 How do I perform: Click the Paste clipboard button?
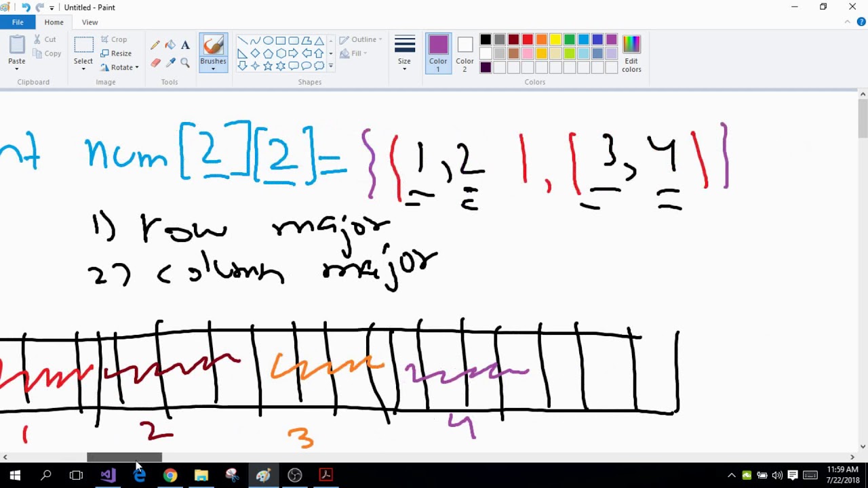(17, 45)
